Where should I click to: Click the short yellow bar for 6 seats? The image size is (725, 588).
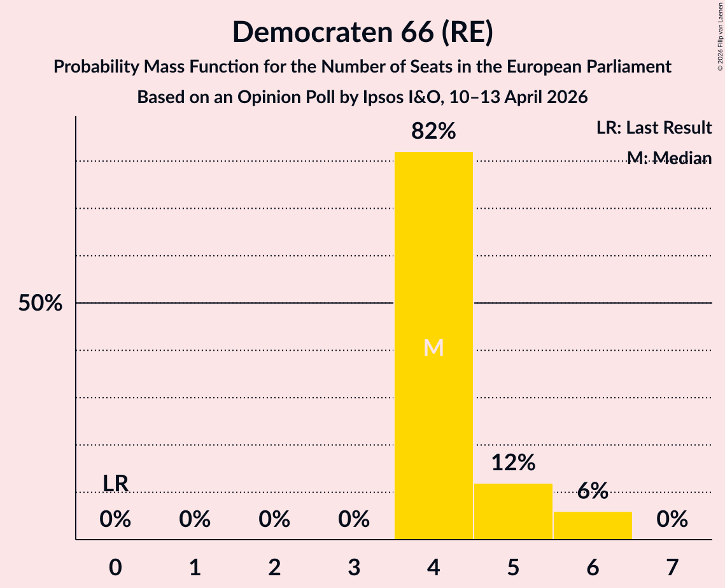(x=593, y=526)
